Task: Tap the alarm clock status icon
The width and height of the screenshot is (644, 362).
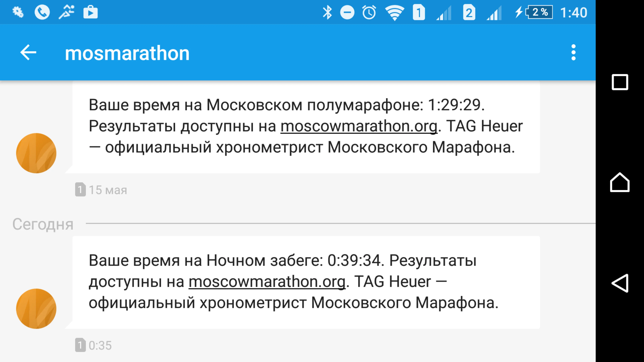Action: tap(369, 12)
